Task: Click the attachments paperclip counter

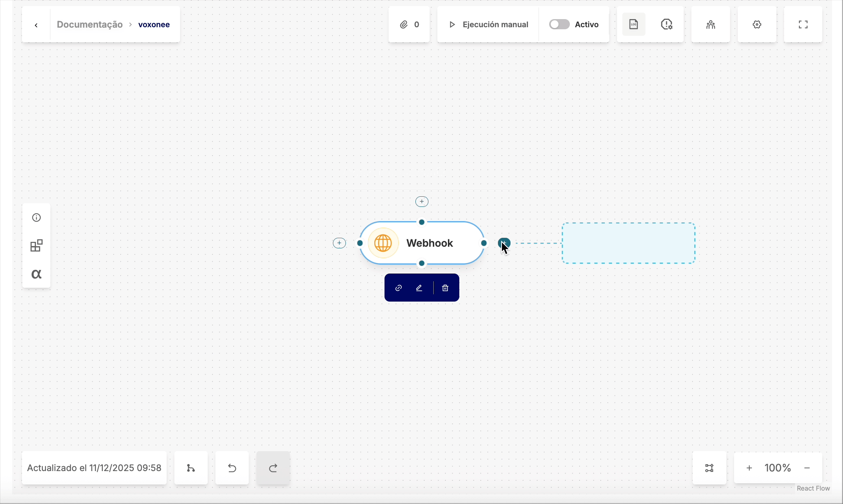Action: point(409,24)
